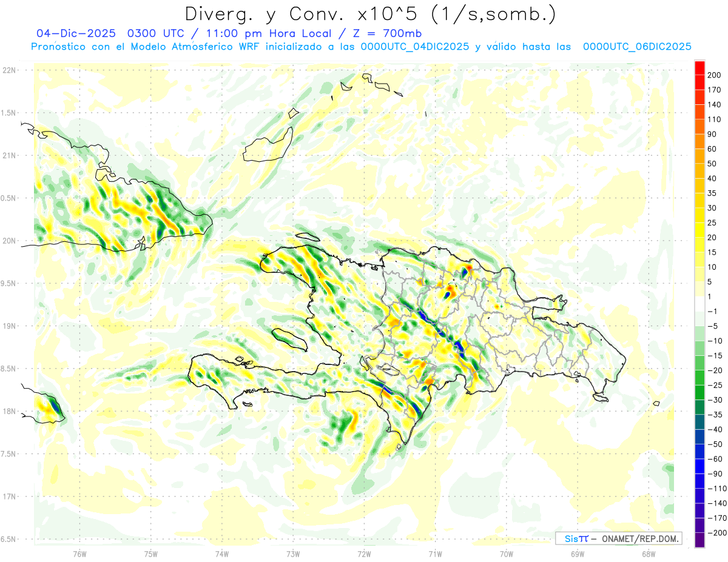Screen dimensions: 728x562
Task: Click the '18N' latitude label
Action: click(10, 411)
